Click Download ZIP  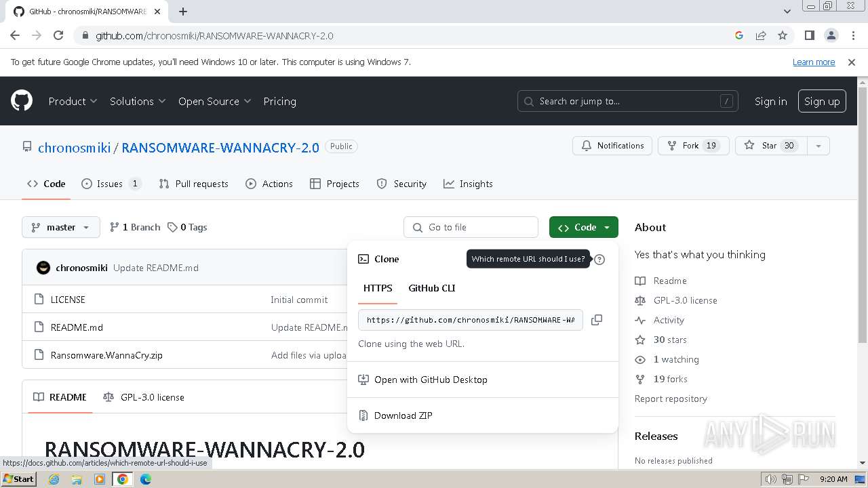tap(483, 415)
